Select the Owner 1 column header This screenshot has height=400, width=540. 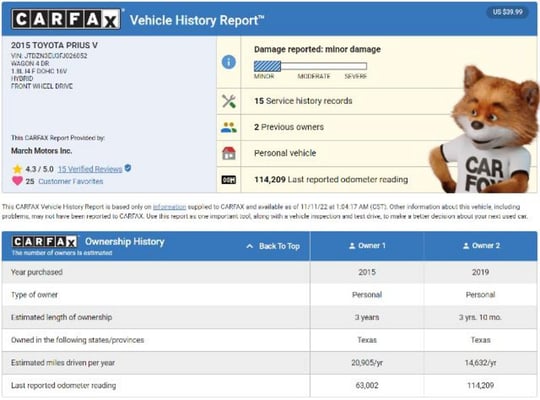[367, 246]
